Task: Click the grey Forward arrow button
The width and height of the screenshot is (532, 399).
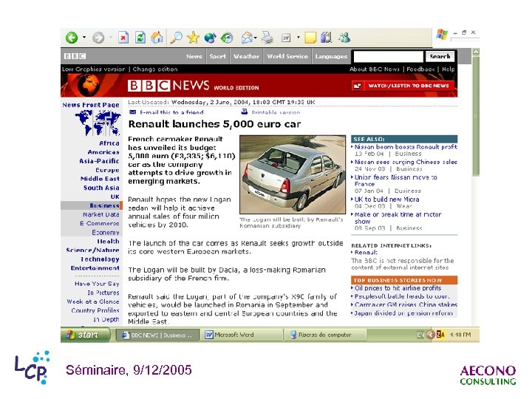Action: [x=98, y=38]
